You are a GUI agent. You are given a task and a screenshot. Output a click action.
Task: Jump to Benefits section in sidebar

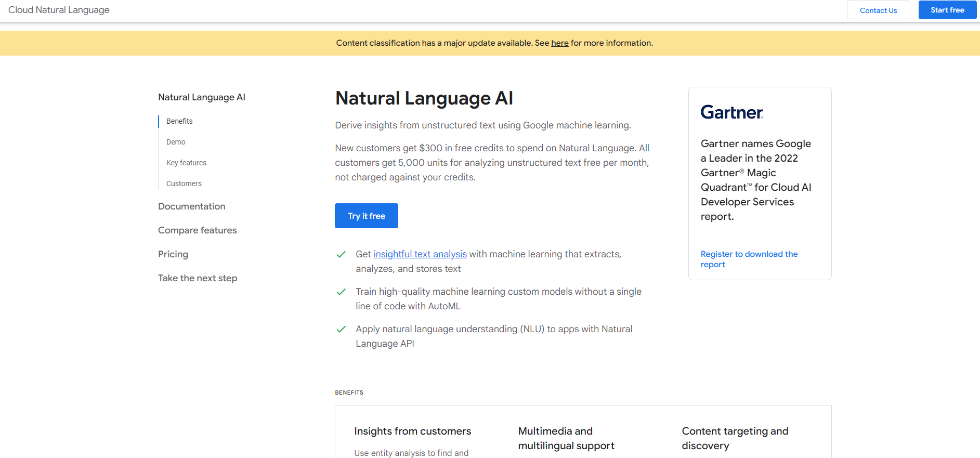click(179, 121)
